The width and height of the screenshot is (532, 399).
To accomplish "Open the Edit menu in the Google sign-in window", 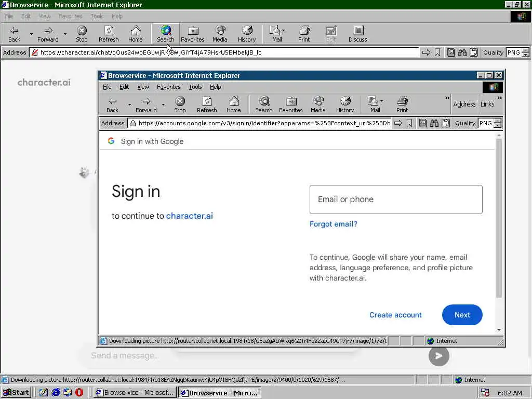I will pos(124,87).
